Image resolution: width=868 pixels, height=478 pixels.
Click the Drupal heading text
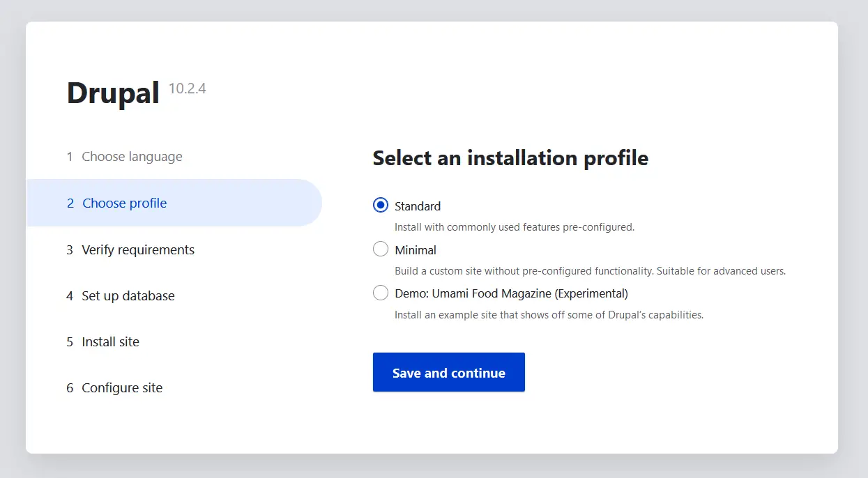(113, 93)
